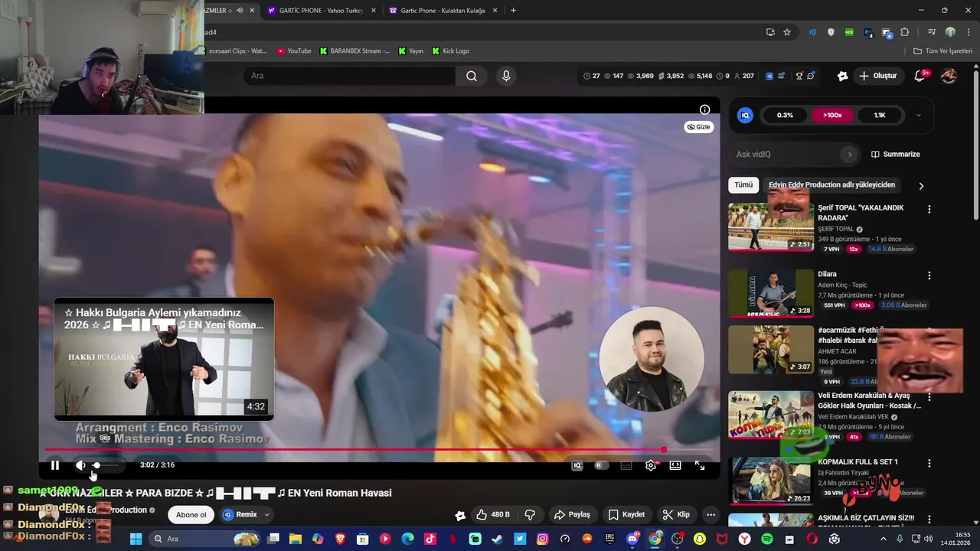
Task: Click the vidIQ icon in player controls
Action: 577,465
